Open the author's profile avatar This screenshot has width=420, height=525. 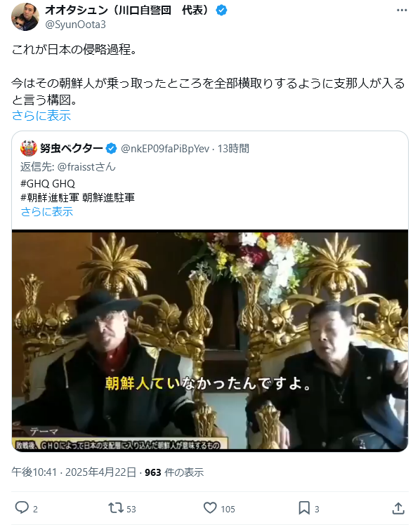pos(25,17)
